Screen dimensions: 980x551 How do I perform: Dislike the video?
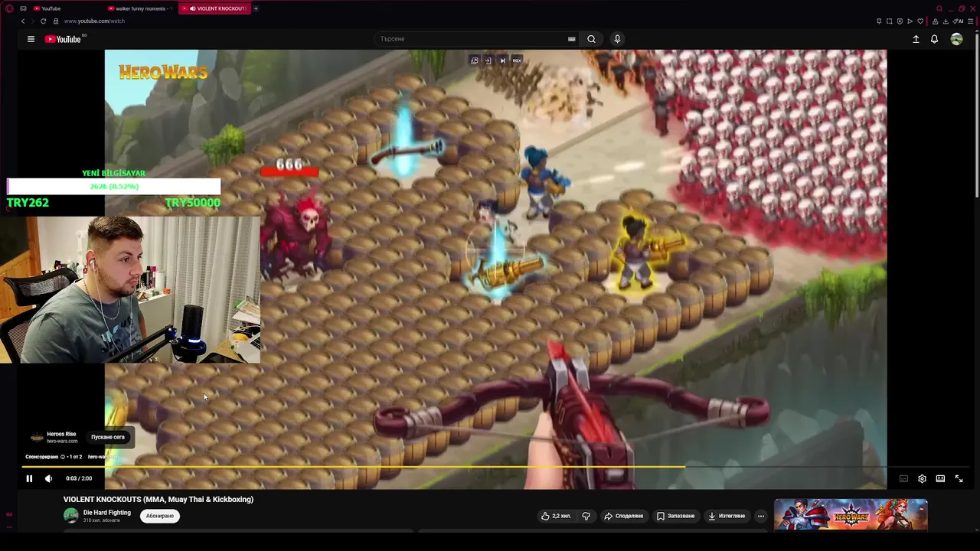[x=586, y=516]
